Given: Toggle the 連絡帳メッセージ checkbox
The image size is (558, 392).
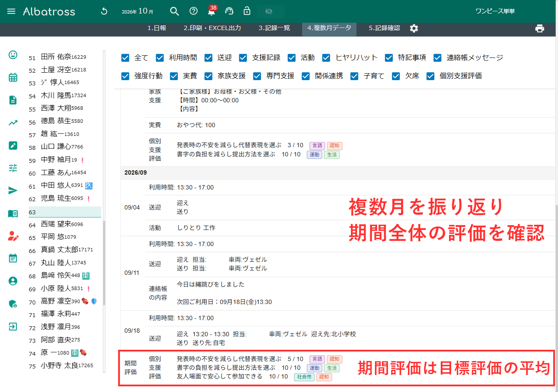Looking at the screenshot, I should tap(438, 57).
